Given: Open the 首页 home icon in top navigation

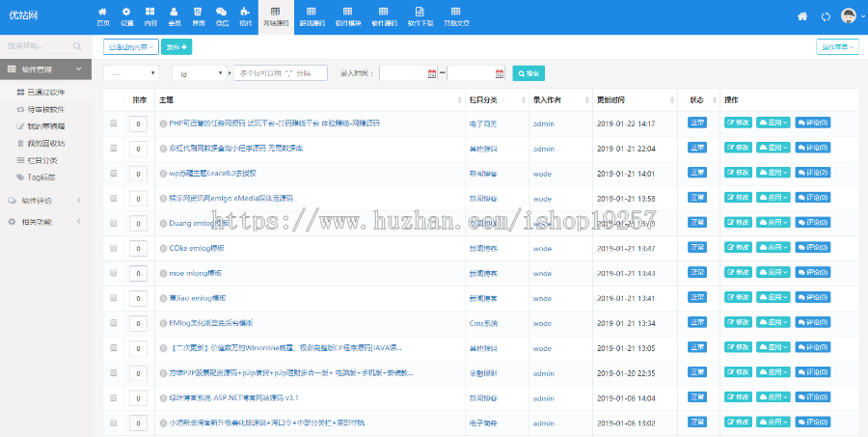Looking at the screenshot, I should 103,12.
